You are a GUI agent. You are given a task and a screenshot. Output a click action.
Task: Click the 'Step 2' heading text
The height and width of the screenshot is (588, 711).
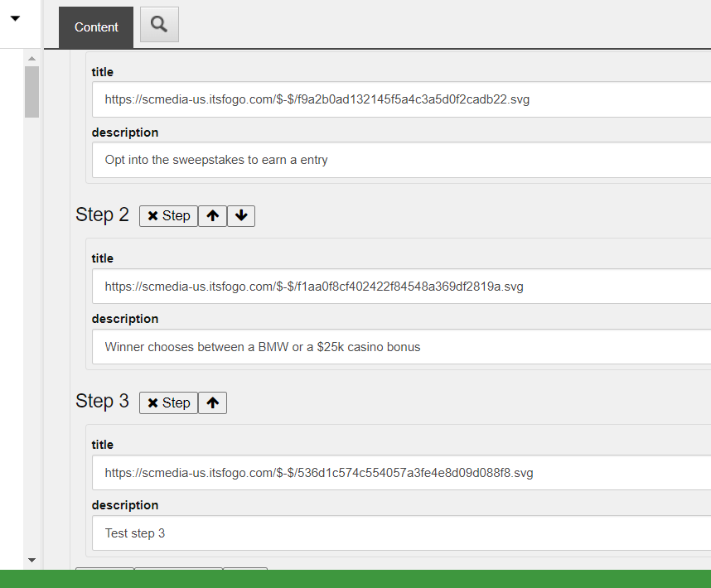[102, 214]
